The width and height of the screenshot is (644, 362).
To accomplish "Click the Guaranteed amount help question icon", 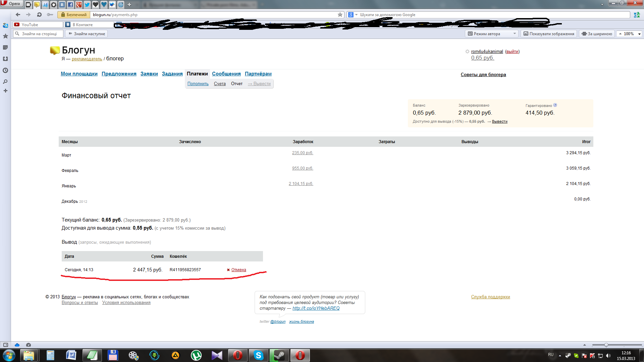I will pos(555,105).
